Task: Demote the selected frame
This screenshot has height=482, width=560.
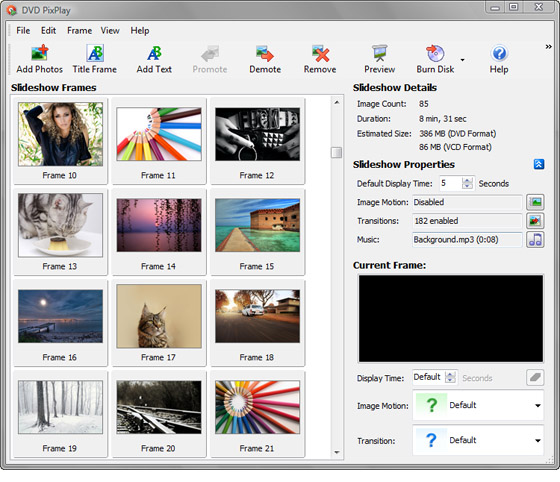Action: coord(265,59)
